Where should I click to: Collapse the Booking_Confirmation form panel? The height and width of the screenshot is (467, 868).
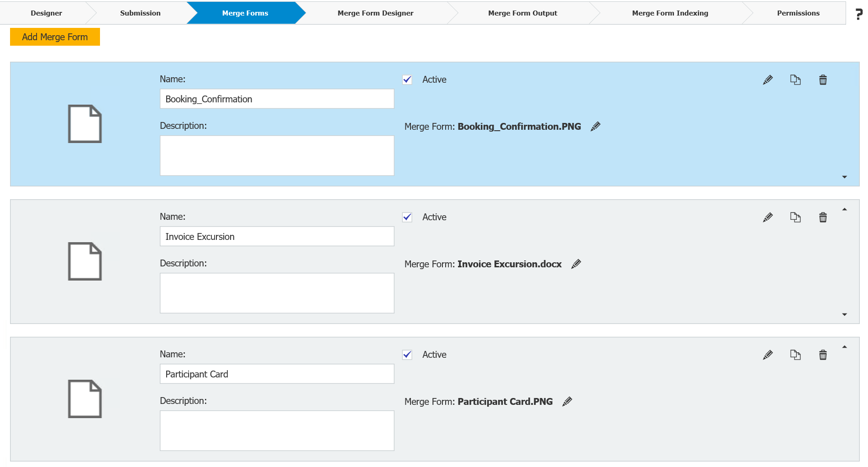(x=845, y=177)
